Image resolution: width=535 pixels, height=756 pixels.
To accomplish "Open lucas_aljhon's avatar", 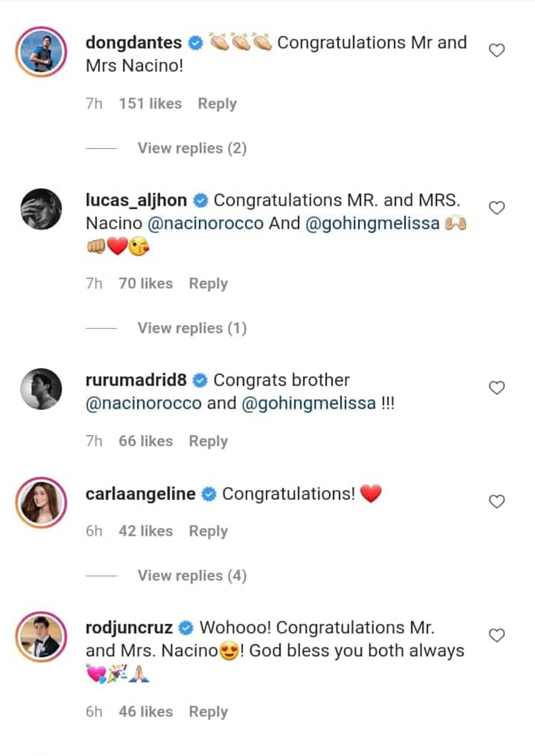I will click(41, 209).
